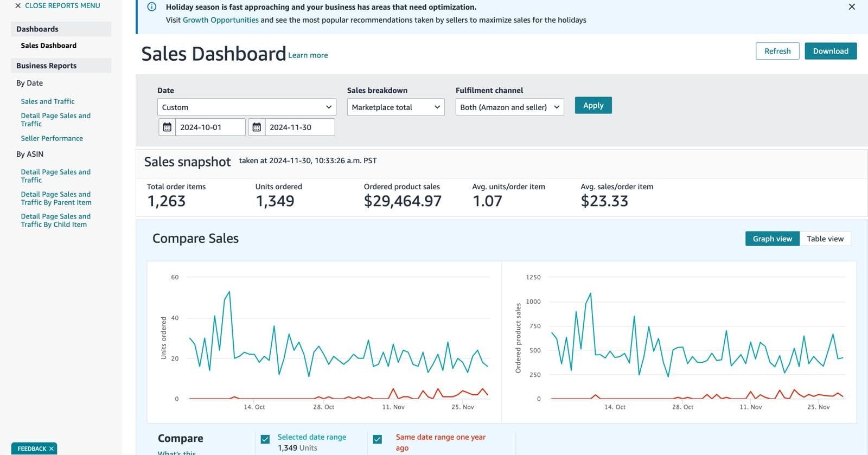Select the Graph view tab
This screenshot has width=868, height=455.
click(772, 239)
